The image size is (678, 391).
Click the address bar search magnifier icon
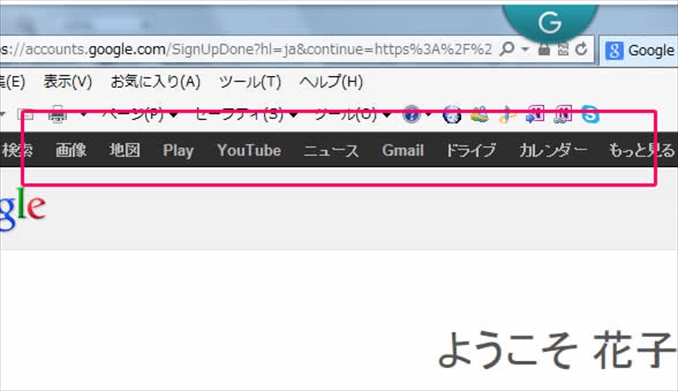tap(507, 49)
